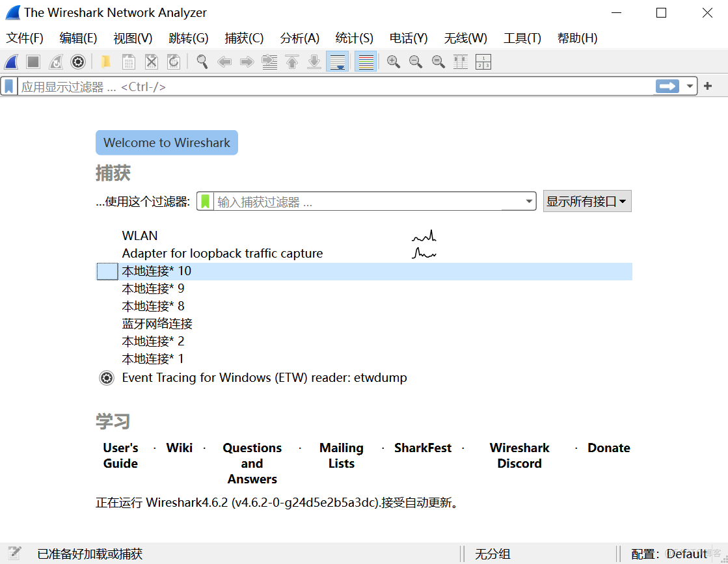Reload the capture file
This screenshot has width=728, height=564.
(173, 62)
